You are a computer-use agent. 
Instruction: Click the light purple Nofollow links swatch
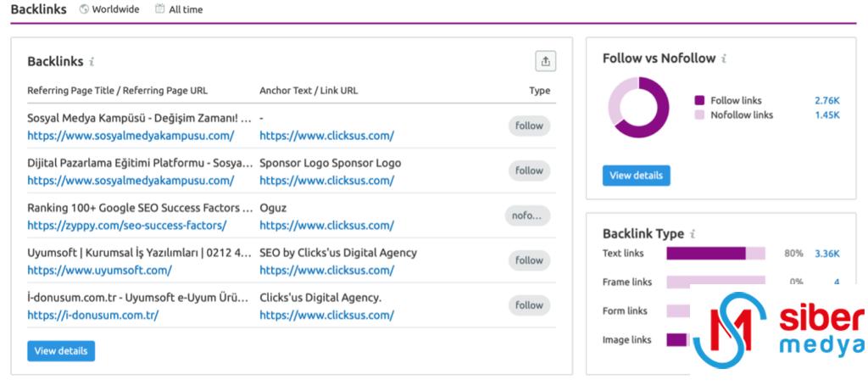point(699,115)
